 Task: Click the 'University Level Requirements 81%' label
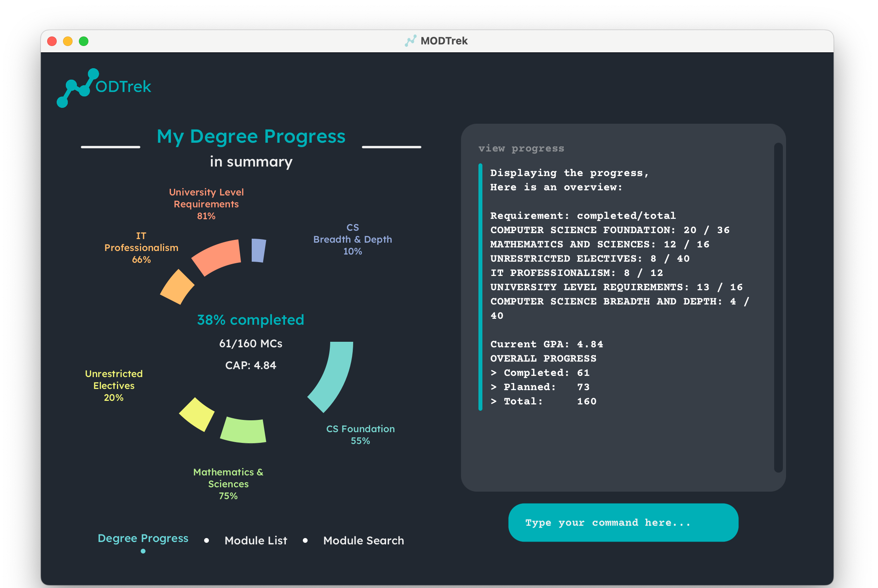pyautogui.click(x=206, y=204)
